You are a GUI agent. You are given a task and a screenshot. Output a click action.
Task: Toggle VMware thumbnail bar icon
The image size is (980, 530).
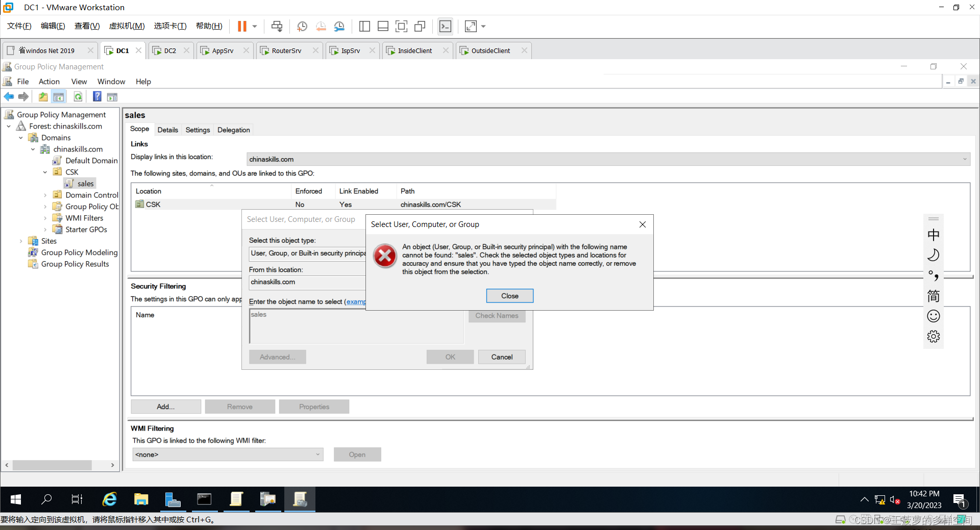point(383,26)
